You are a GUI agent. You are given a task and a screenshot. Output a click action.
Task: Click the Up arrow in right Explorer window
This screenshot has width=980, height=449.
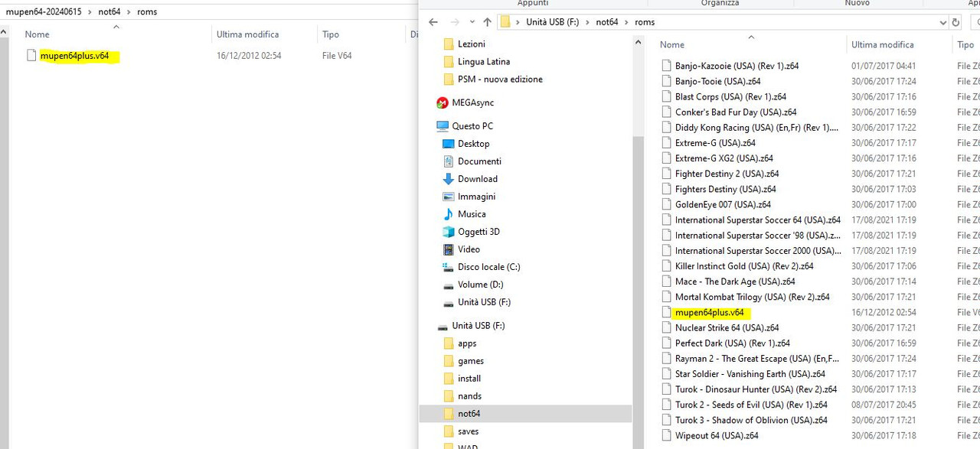(x=487, y=22)
